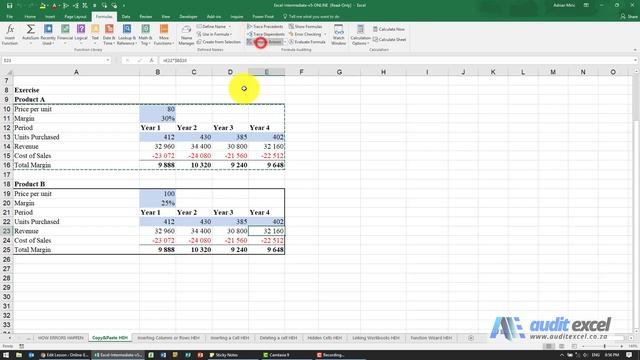Toggle Show Formulas

pyautogui.click(x=305, y=27)
